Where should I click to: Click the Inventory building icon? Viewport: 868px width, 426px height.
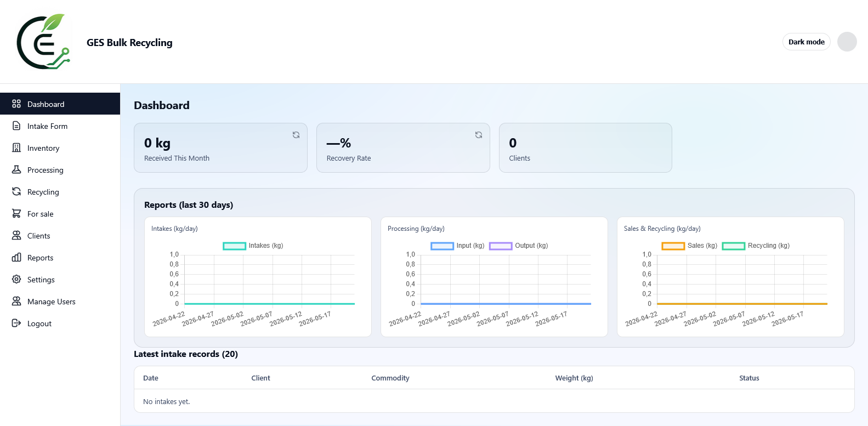[16, 147]
